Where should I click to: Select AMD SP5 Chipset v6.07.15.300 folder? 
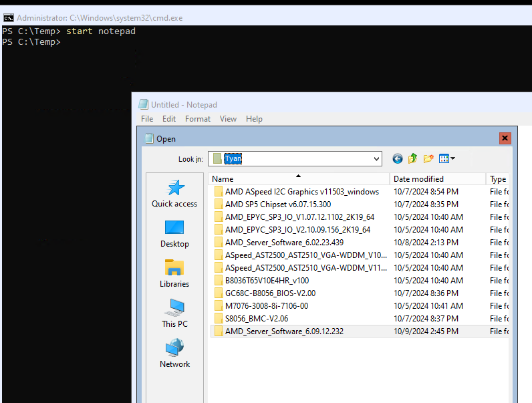click(278, 205)
